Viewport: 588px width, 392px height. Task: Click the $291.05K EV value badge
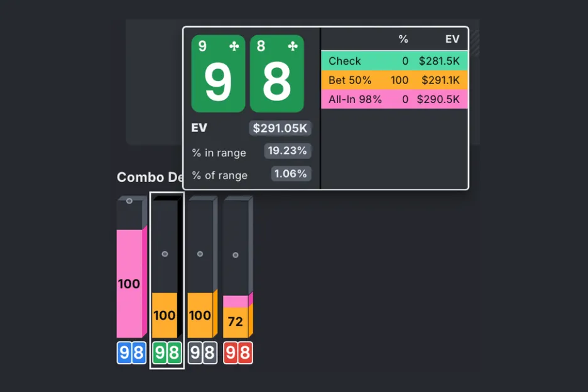point(280,128)
